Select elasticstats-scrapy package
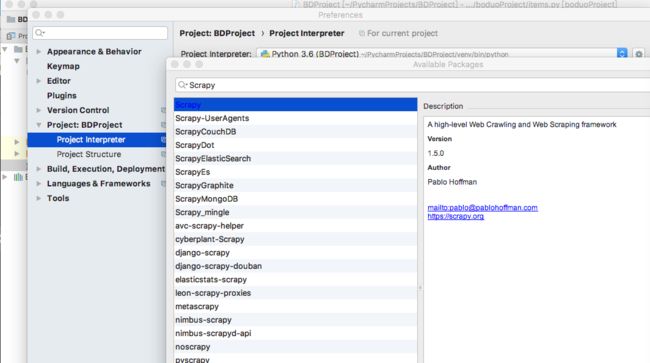Viewport: 650px width, 363px height. 296,279
